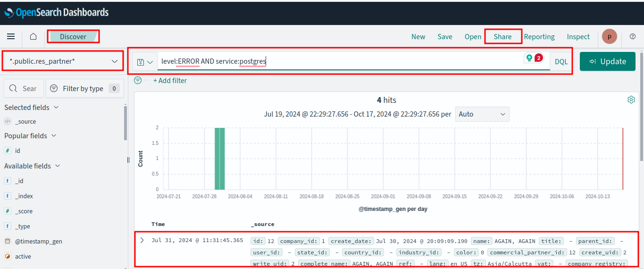The height and width of the screenshot is (269, 644).
Task: Click the home icon
Action: click(33, 36)
